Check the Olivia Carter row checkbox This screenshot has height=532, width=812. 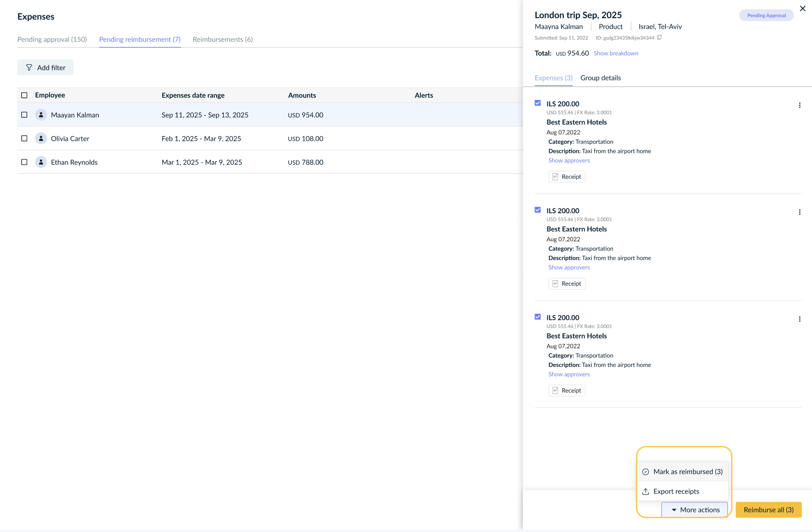(x=24, y=138)
